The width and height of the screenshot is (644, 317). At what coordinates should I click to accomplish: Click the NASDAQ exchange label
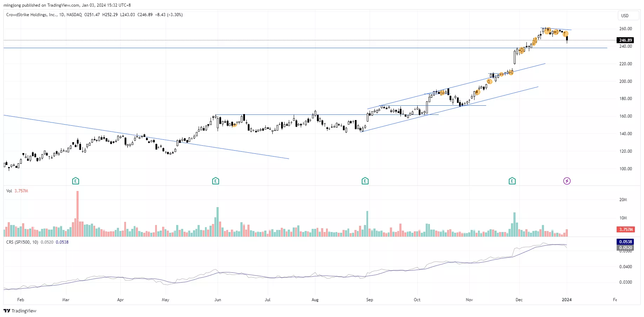click(74, 15)
